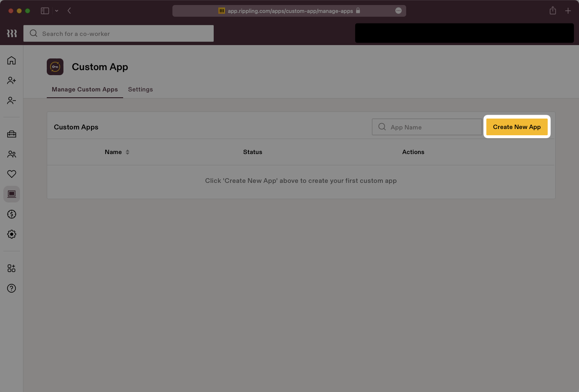Image resolution: width=579 pixels, height=392 pixels.
Task: Click the highlighted devices monitor icon
Action: click(11, 194)
